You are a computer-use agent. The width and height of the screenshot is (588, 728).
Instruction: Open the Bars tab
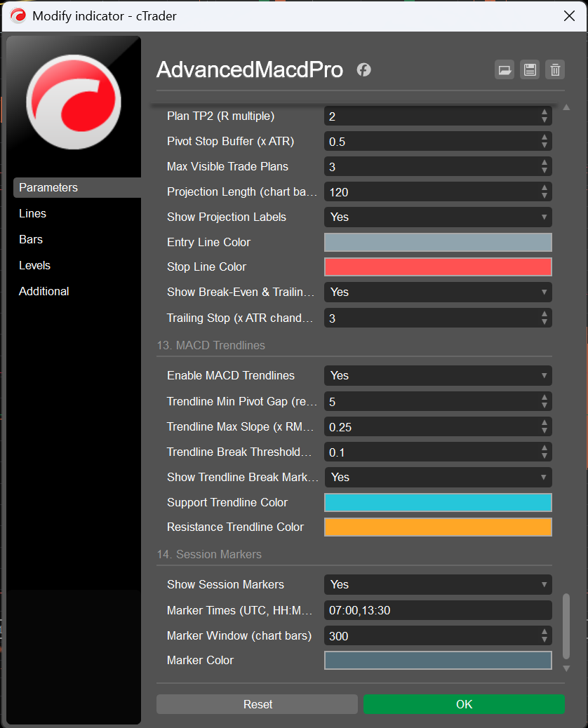point(31,240)
